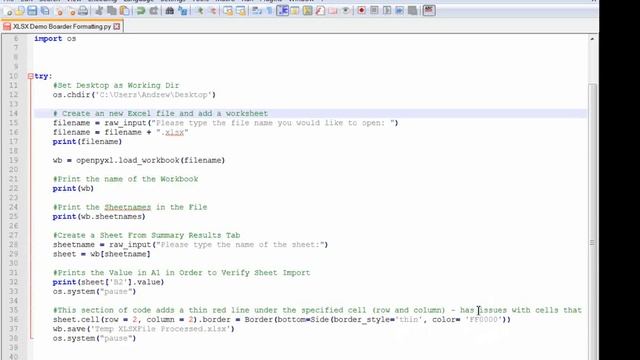Click the openpyxl.load_workbook line

(139, 160)
